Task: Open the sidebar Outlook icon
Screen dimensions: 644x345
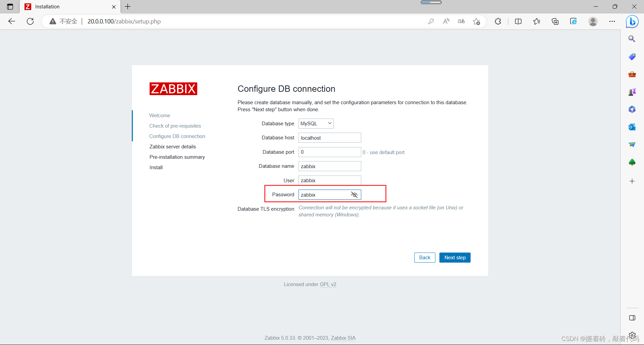Action: coord(632,127)
